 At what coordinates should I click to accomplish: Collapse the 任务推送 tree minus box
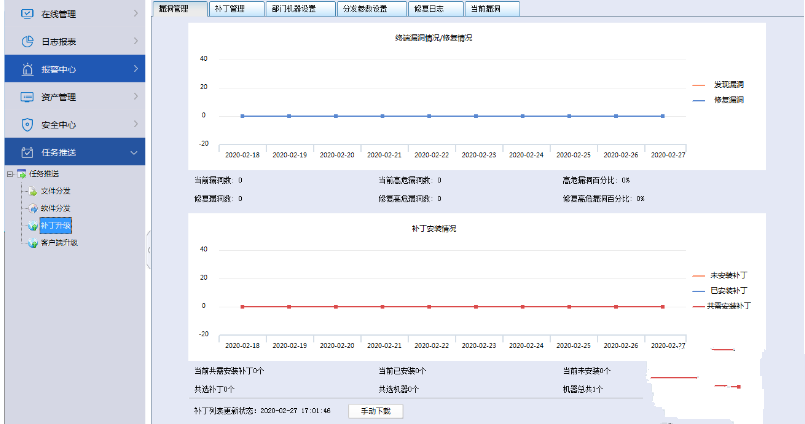coord(10,174)
